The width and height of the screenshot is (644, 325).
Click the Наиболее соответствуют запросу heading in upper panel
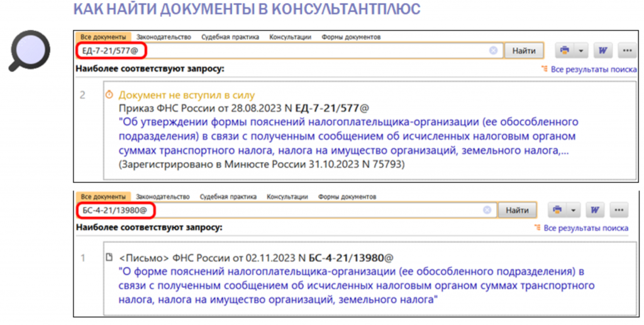(150, 69)
